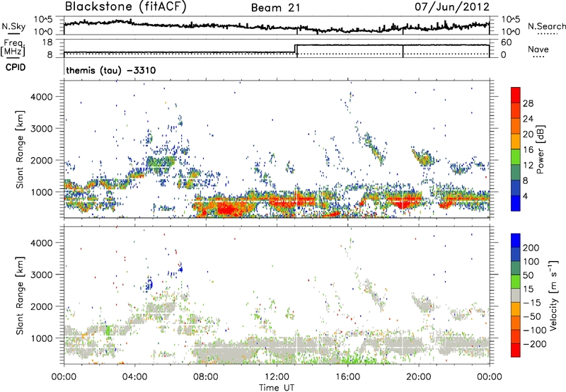Click the date 07/Jun/2012

pyautogui.click(x=452, y=7)
